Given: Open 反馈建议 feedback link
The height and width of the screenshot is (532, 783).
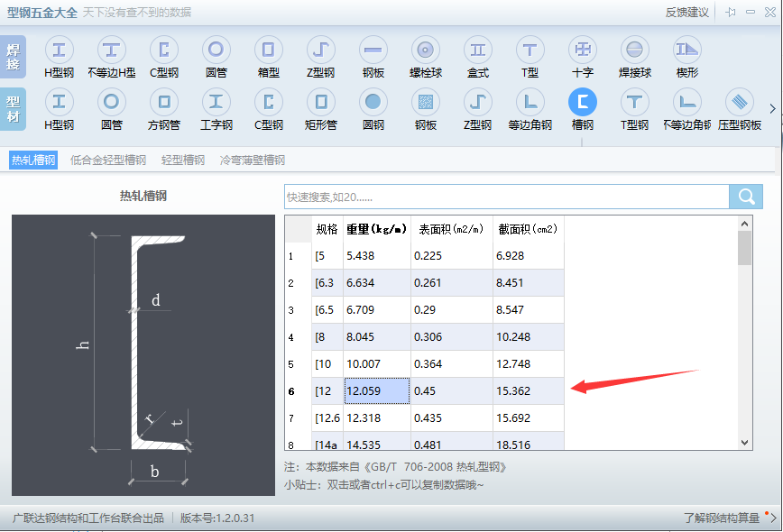Looking at the screenshot, I should pos(687,13).
